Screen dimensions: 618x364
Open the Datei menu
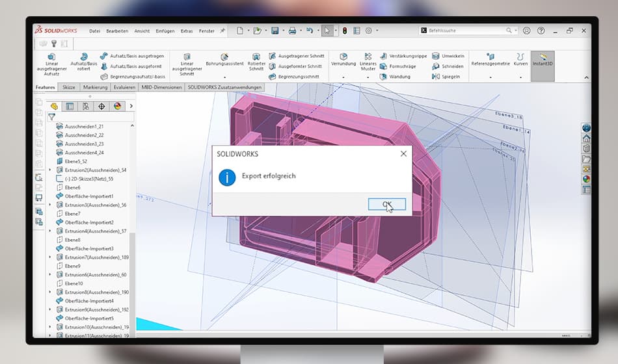pos(94,31)
